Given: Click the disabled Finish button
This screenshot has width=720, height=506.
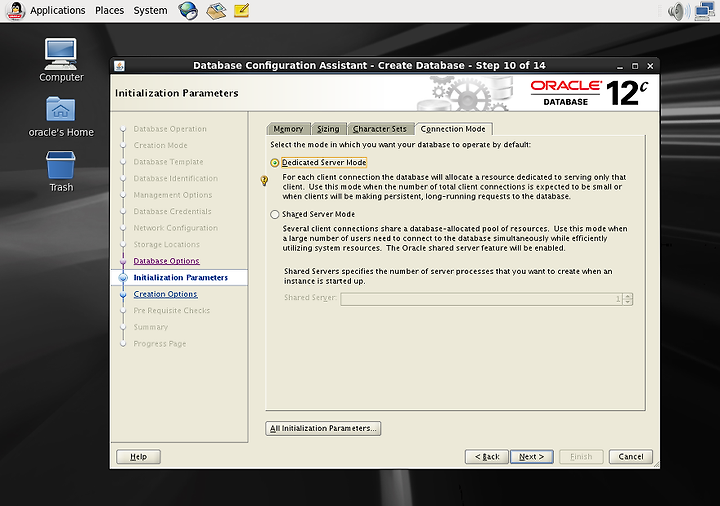Looking at the screenshot, I should pos(581,457).
